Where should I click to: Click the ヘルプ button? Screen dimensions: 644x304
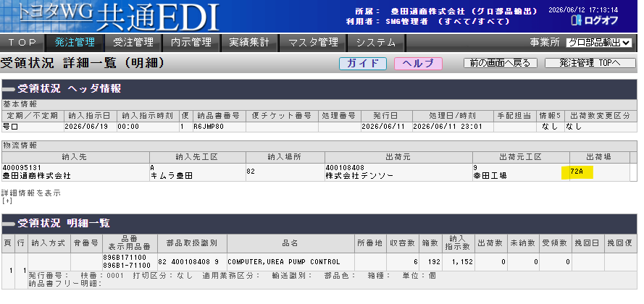418,64
